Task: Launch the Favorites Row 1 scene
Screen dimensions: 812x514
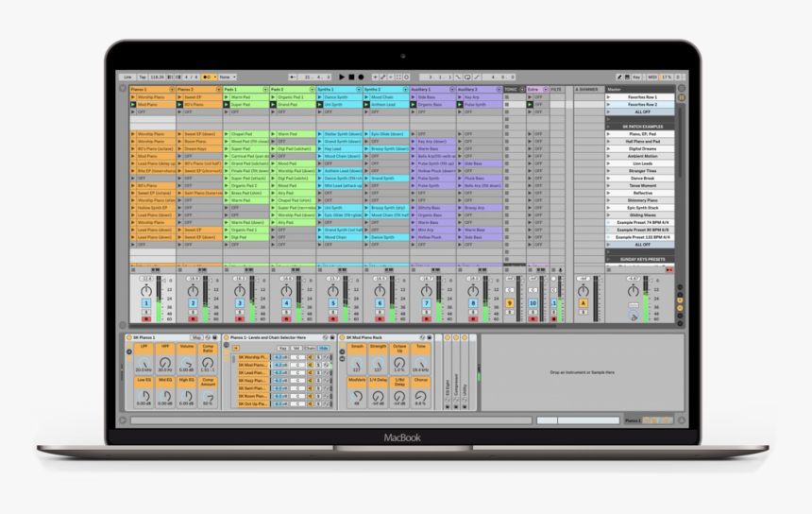Action: (608, 97)
